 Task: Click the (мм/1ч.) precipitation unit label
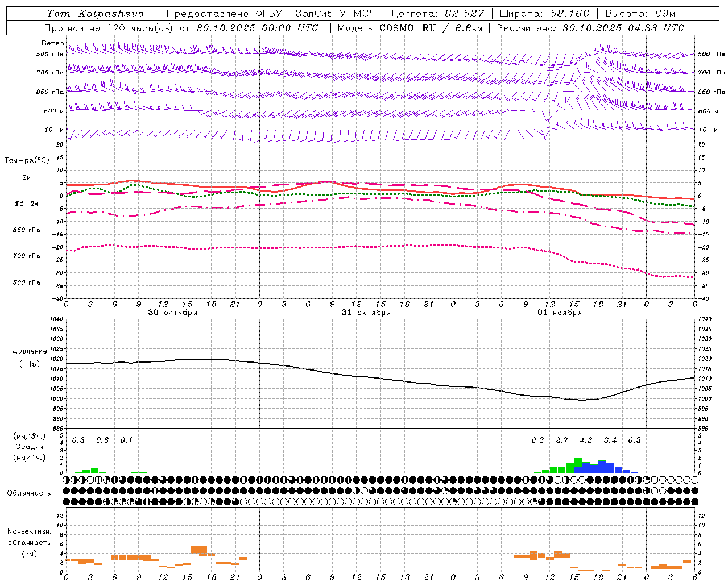[x=29, y=458]
